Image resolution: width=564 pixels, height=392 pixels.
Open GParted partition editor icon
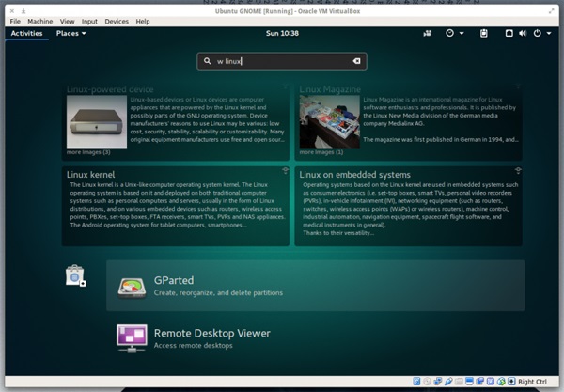tap(131, 286)
